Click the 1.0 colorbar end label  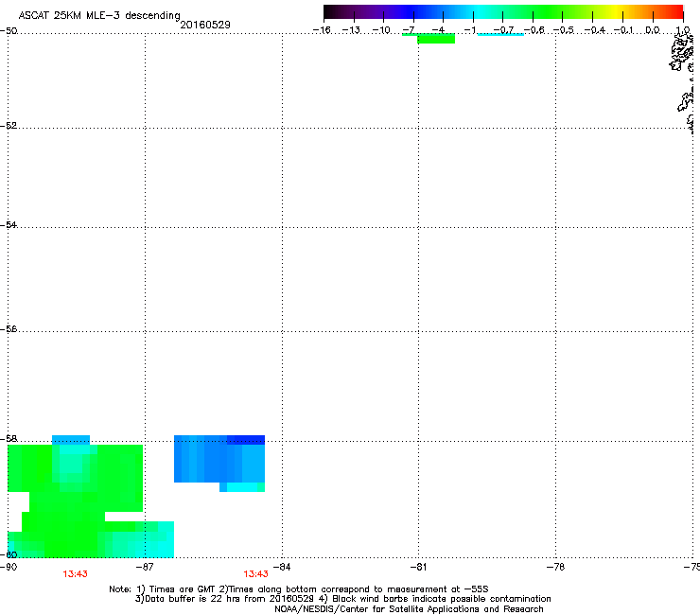(x=683, y=30)
